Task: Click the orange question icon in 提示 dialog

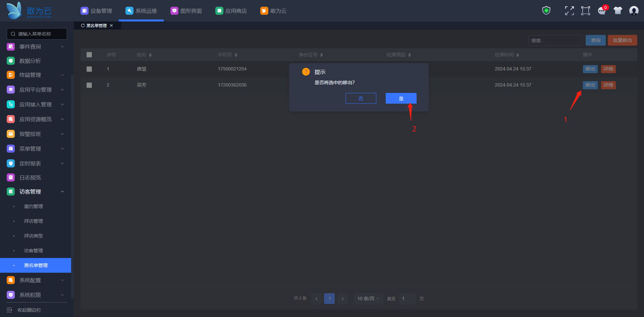Action: [x=306, y=72]
